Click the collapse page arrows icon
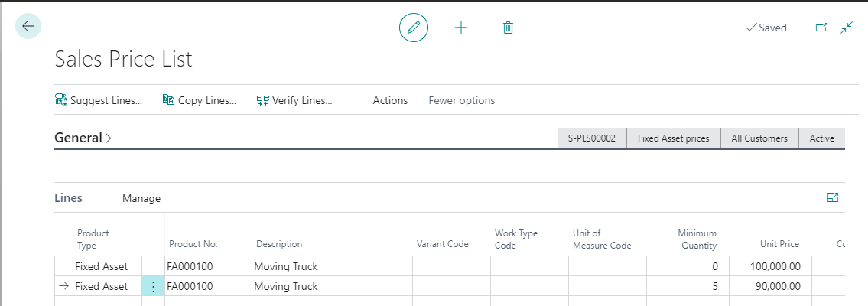The height and width of the screenshot is (306, 868). [847, 28]
